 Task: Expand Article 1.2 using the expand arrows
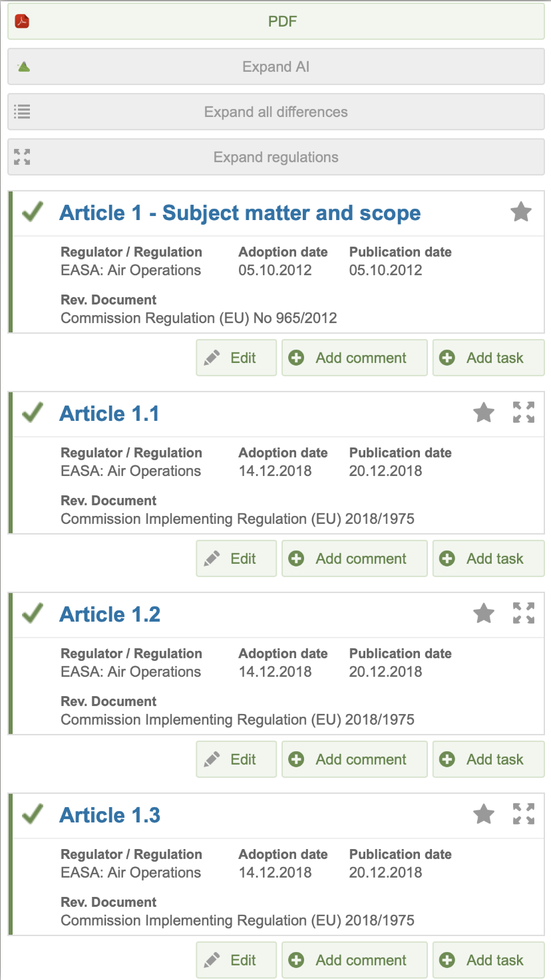pyautogui.click(x=524, y=613)
